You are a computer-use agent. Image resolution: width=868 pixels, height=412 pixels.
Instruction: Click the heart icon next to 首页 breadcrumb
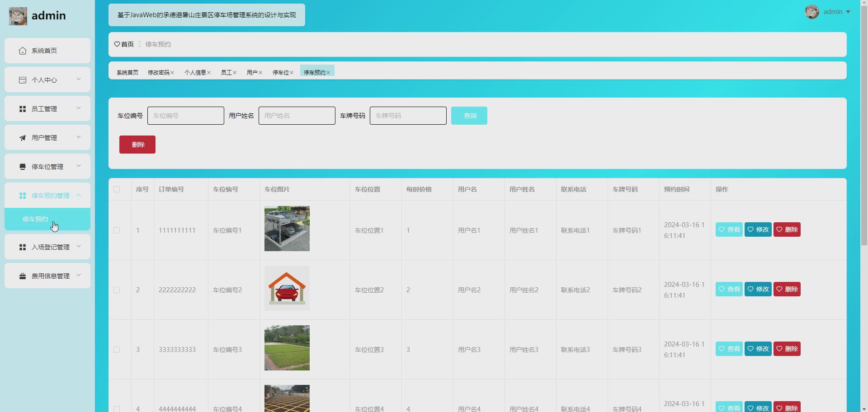[x=117, y=44]
